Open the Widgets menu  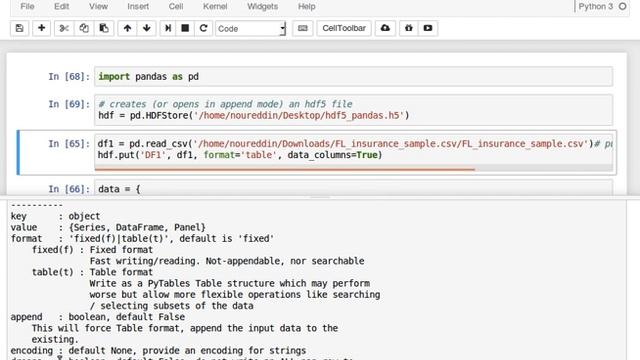click(262, 7)
